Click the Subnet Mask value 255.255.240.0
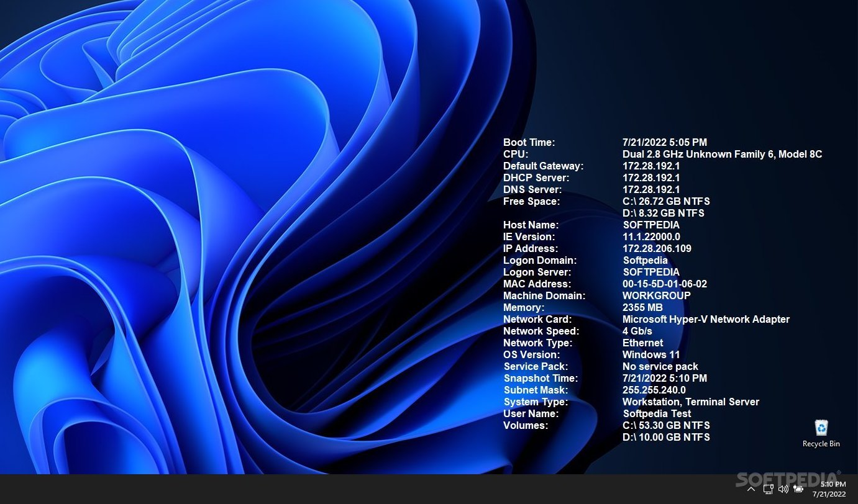This screenshot has height=504, width=858. 654,390
